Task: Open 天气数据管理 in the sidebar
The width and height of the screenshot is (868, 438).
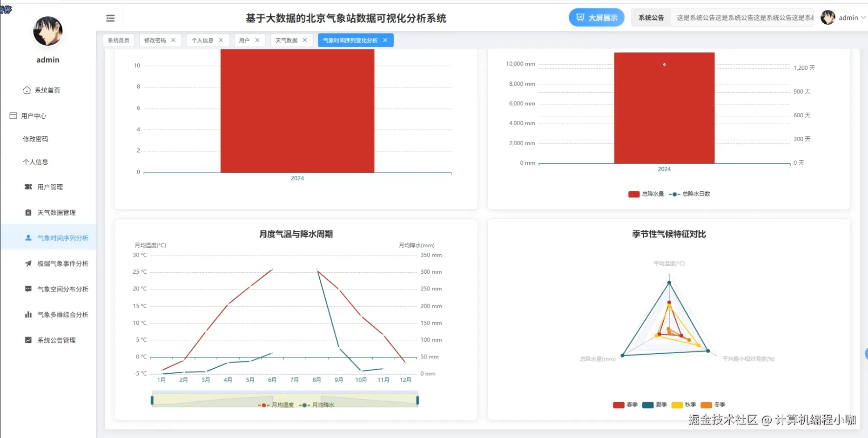Action: (56, 213)
